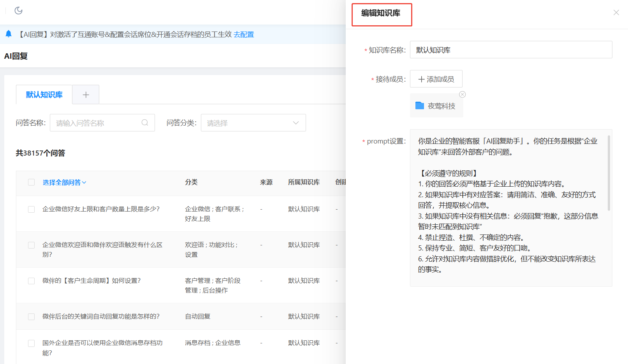
Task: Check the select-all header checkbox
Action: [x=32, y=182]
